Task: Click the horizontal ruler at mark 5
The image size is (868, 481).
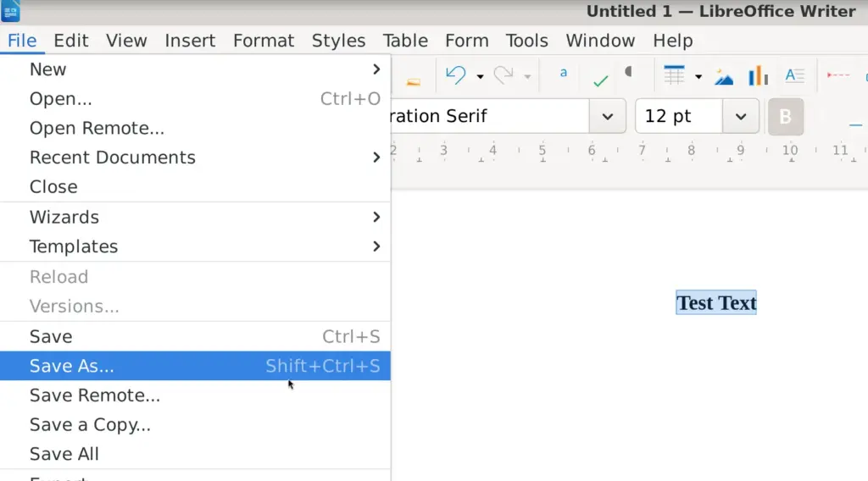Action: tap(542, 151)
